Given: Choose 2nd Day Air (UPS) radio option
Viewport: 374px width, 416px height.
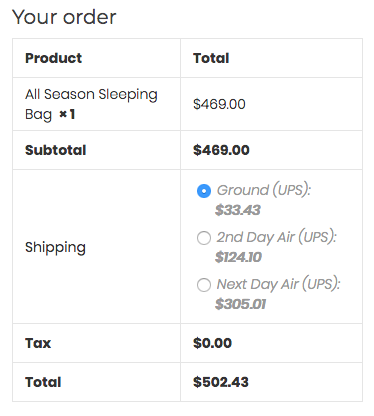Looking at the screenshot, I should pos(204,238).
